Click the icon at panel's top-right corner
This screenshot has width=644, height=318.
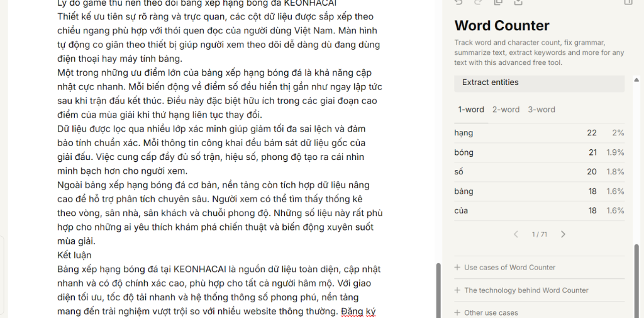pos(628,3)
